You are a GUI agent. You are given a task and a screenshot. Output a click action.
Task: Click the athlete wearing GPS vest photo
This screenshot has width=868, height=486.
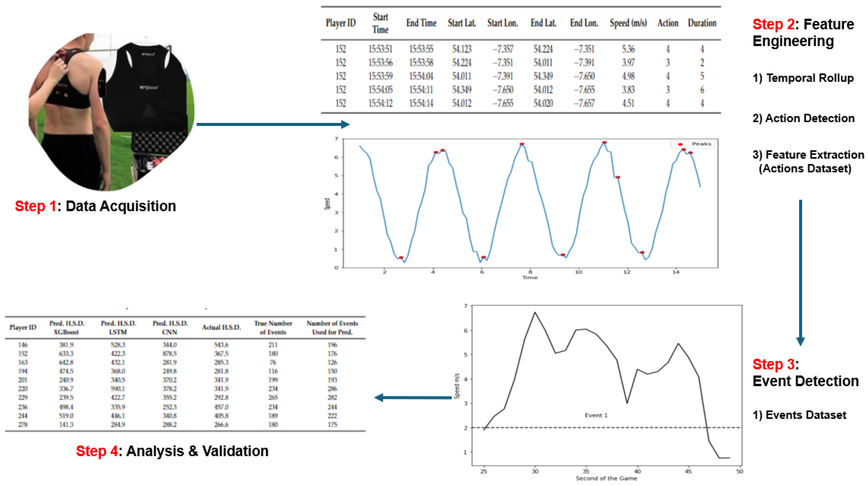click(111, 111)
